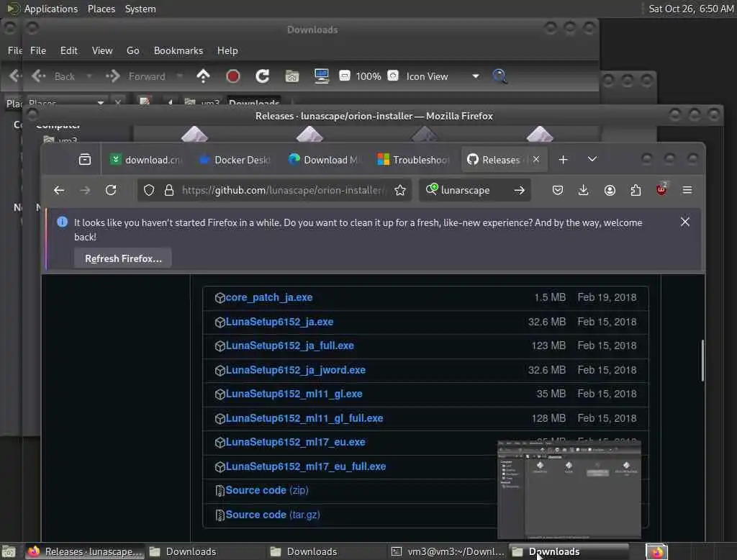Screen dimensions: 737x560
Task: Download LunaSetup6152_ml17_eu_full.exe
Action: 305,466
